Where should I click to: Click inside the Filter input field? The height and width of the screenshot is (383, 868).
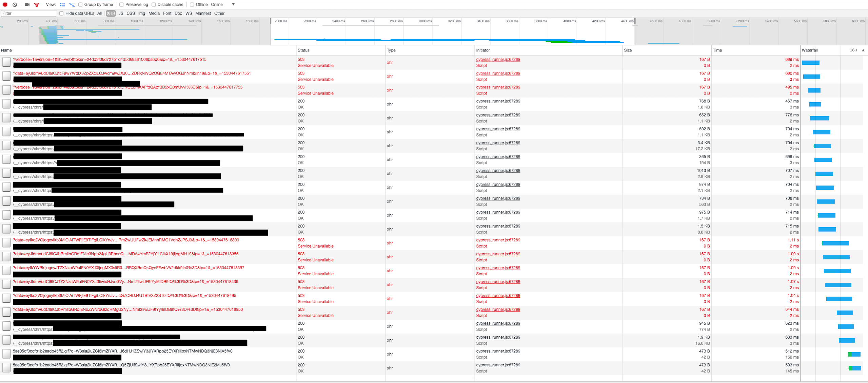click(x=29, y=13)
